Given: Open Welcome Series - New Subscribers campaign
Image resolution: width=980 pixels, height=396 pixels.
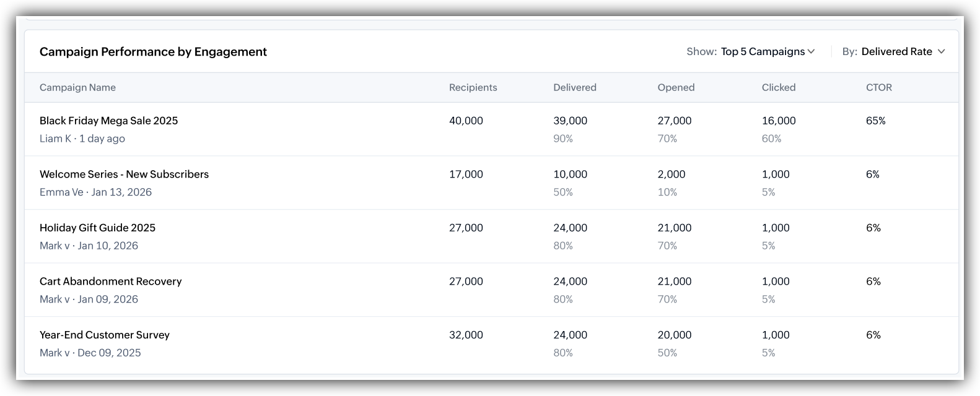Looking at the screenshot, I should (124, 174).
